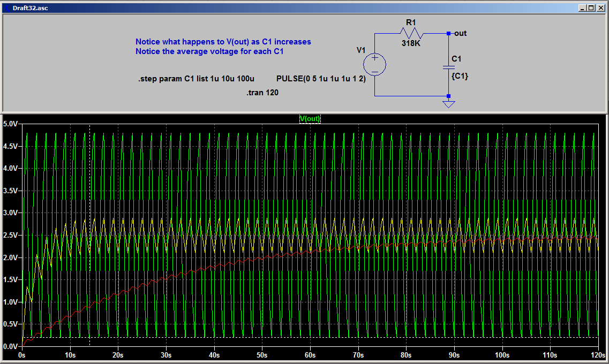Screen dimensions: 609x364
Task: Click the PULSE(0 5 1u 1u 1u 1 2) text
Action: tap(321, 79)
